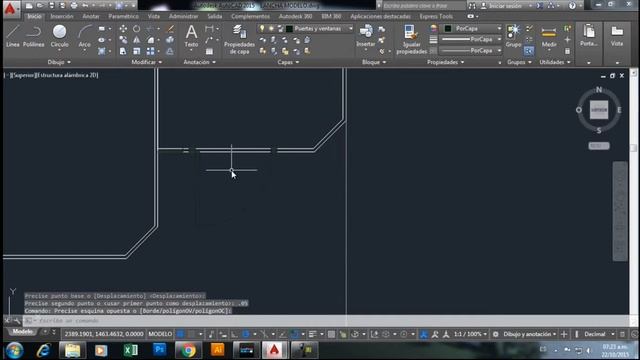Switch to the Paramétrico ribbon tab

point(124,16)
